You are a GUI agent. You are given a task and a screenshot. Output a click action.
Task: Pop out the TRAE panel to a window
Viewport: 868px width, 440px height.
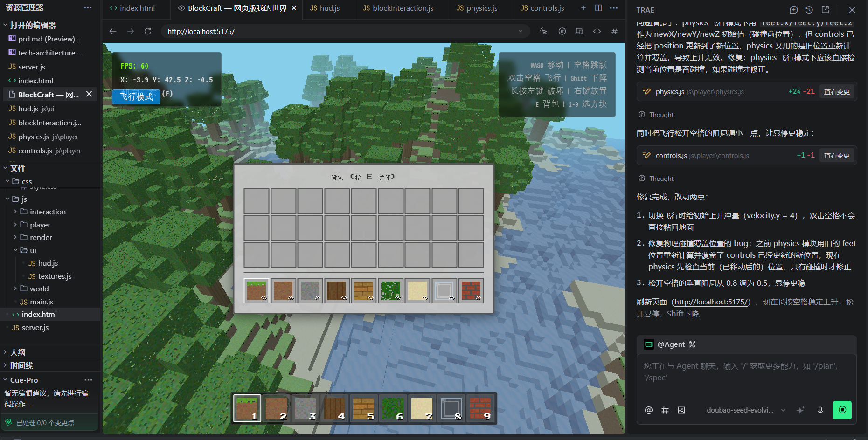coord(825,10)
